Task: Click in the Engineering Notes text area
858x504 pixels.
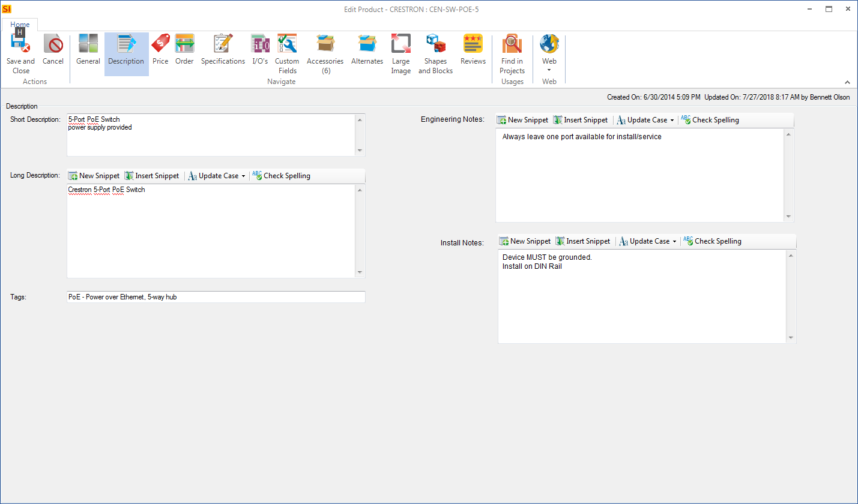Action: point(639,175)
